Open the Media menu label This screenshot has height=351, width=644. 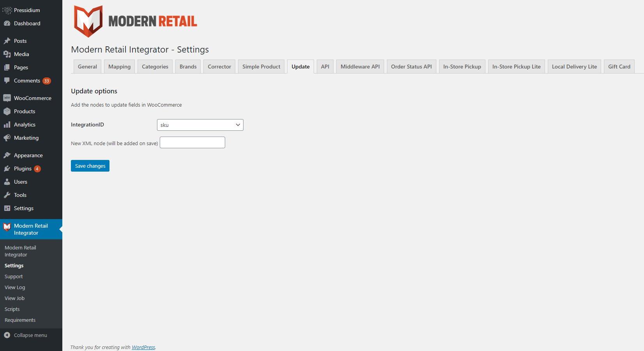pos(21,54)
